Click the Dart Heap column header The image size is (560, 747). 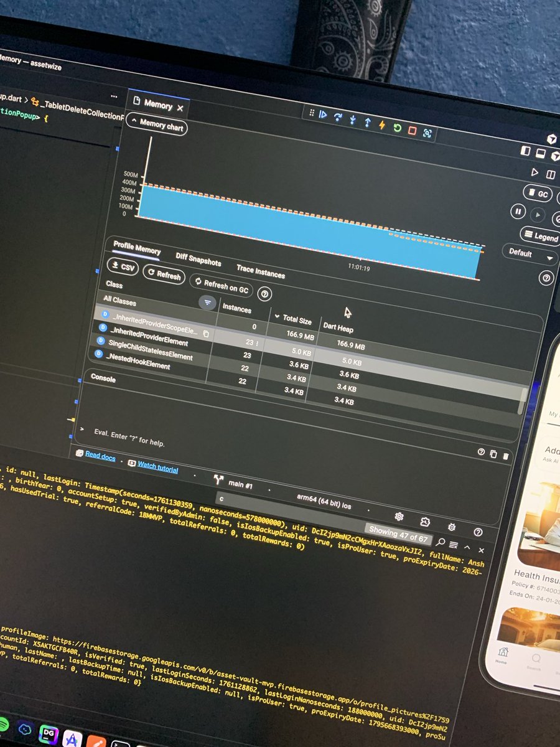point(338,328)
